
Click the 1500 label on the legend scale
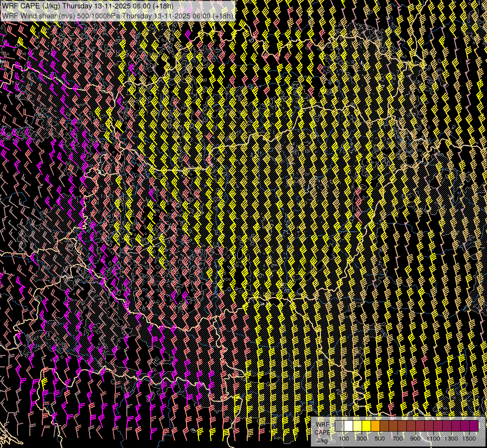pos(469,439)
